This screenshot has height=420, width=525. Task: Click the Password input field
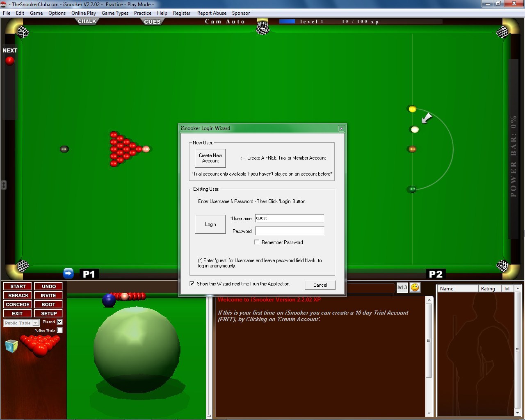point(290,231)
